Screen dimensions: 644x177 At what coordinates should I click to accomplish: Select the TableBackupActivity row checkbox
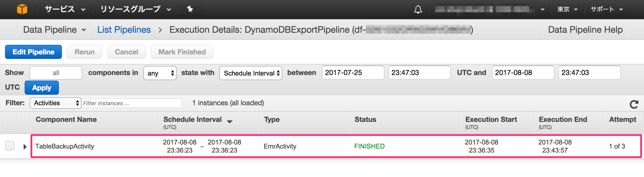(x=10, y=146)
